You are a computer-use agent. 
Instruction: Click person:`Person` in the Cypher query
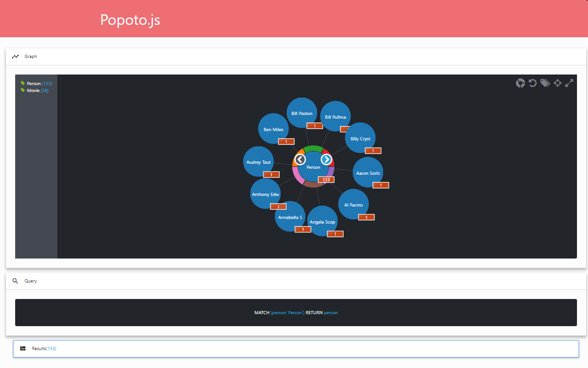coord(288,313)
